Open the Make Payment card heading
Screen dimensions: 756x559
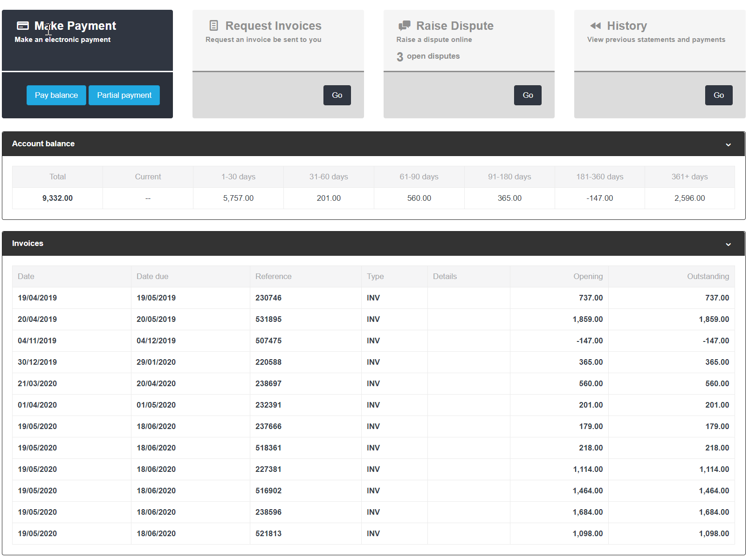(x=75, y=26)
